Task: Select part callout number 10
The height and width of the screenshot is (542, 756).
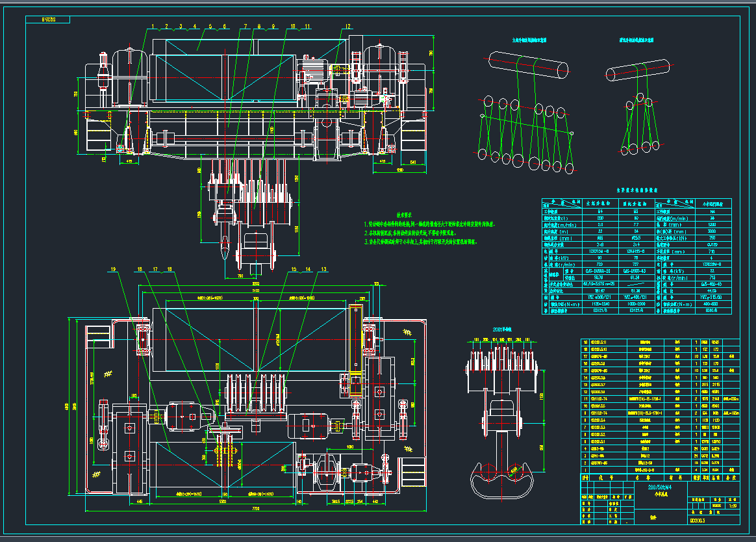Action: [x=293, y=27]
